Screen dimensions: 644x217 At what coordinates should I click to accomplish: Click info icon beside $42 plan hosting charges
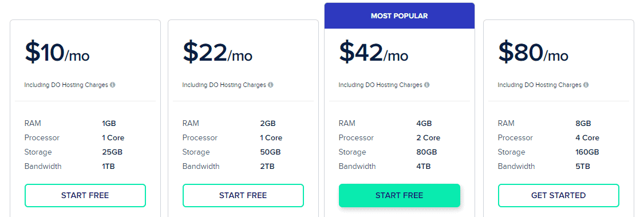tap(426, 85)
